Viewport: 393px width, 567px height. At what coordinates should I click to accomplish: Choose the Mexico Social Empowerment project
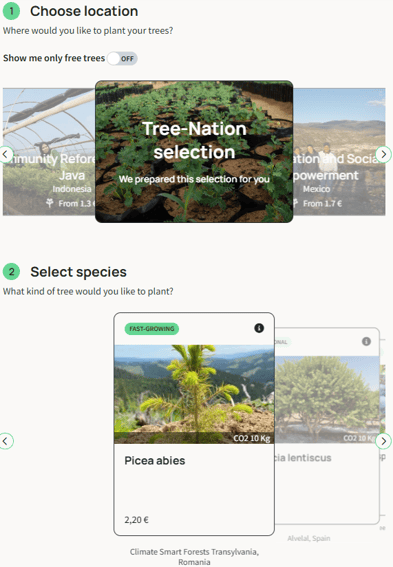point(339,152)
